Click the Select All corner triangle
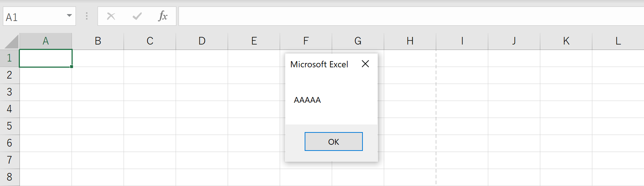Screen dimensions: 644x186 tap(12, 42)
